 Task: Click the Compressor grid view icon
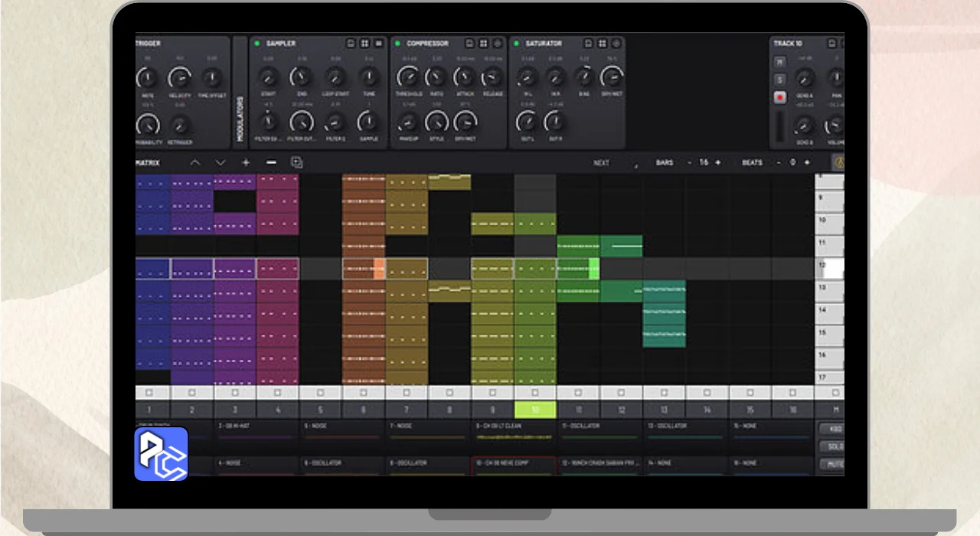click(484, 44)
